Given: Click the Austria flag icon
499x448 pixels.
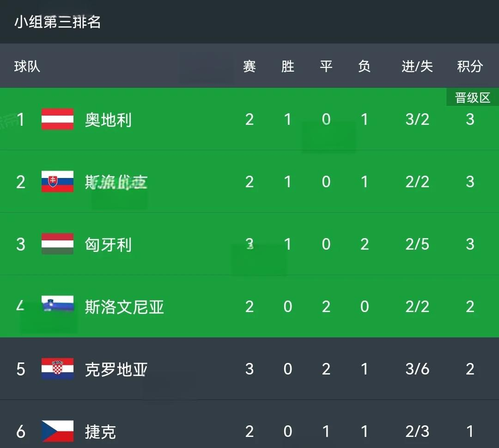Looking at the screenshot, I should tap(57, 119).
